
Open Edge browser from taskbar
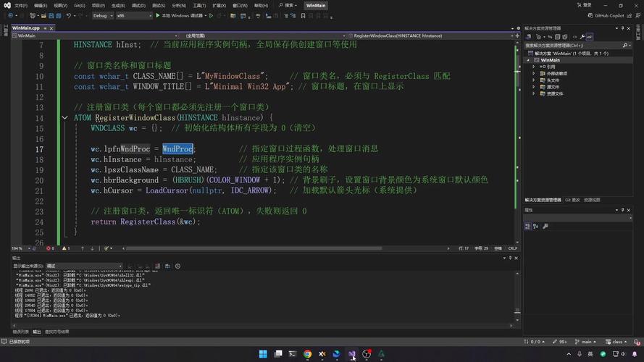pos(336,354)
